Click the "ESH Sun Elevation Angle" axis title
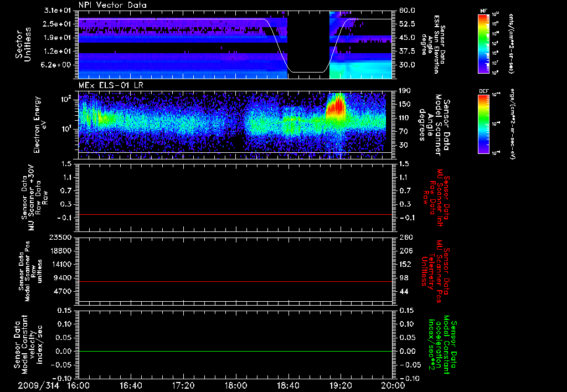Viewport: 567px width, 392px height. pyautogui.click(x=434, y=44)
